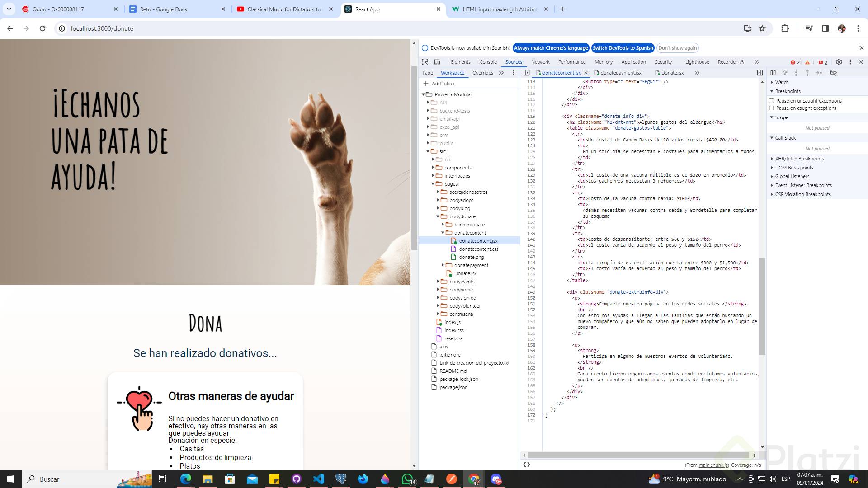The image size is (868, 488).
Task: Toggle the device toolbar icon
Action: click(x=437, y=62)
